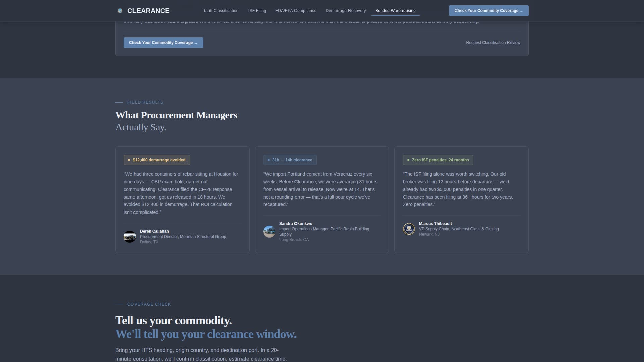Click Sandra Okonkwo's avatar photo
644x362 pixels.
coord(269,232)
